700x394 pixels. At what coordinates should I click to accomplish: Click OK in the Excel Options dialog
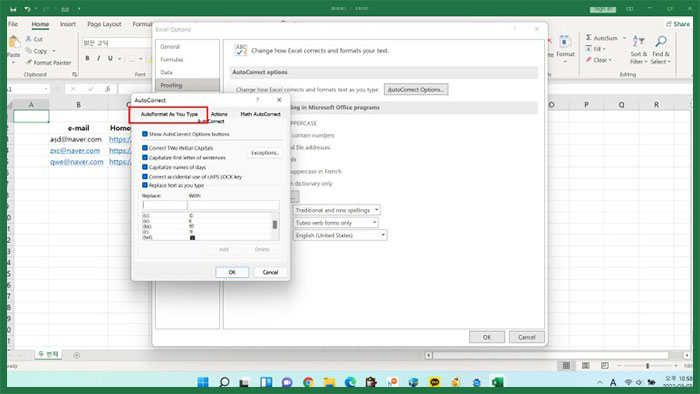coord(487,337)
